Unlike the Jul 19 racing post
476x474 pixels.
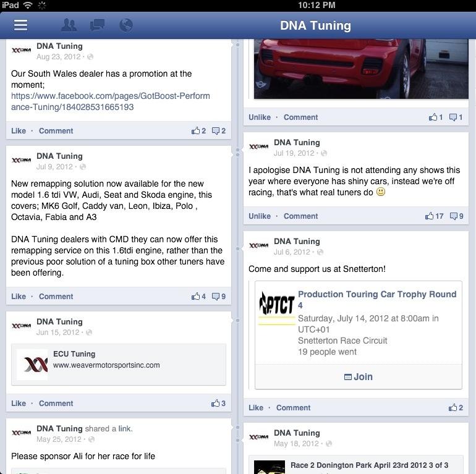[x=260, y=216]
